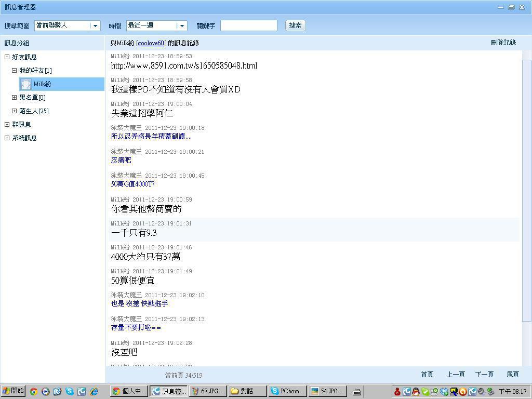
Task: Open the 對話 folder taskbar button
Action: (247, 391)
